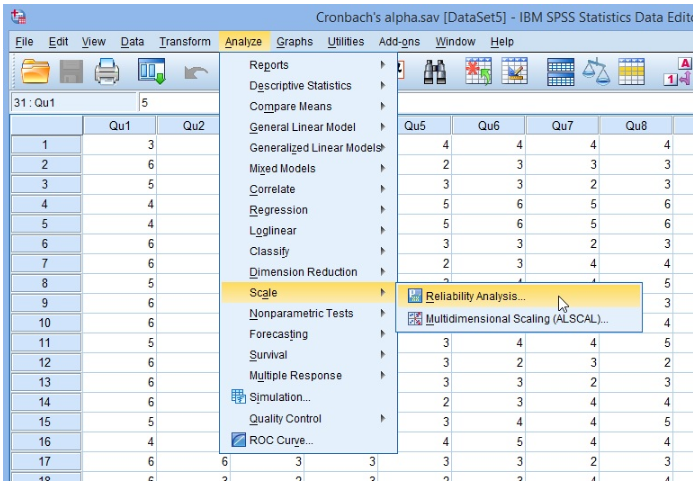Click the SPSS application icon in title bar
Image resolution: width=693 pixels, height=485 pixels.
click(19, 17)
